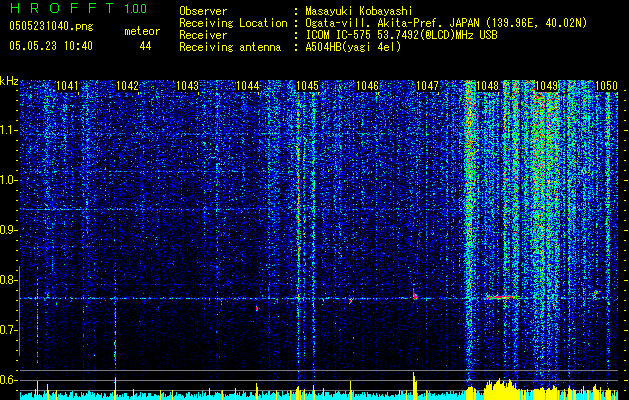Select the 1041 time marker
Image resolution: width=629 pixels, height=400 pixels.
click(67, 86)
